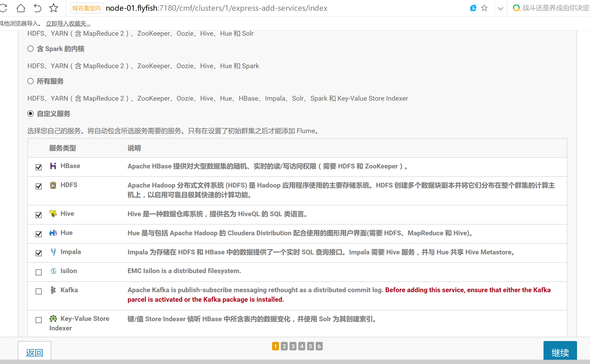Click the 返回 back button
This screenshot has height=364, width=590.
point(34,352)
